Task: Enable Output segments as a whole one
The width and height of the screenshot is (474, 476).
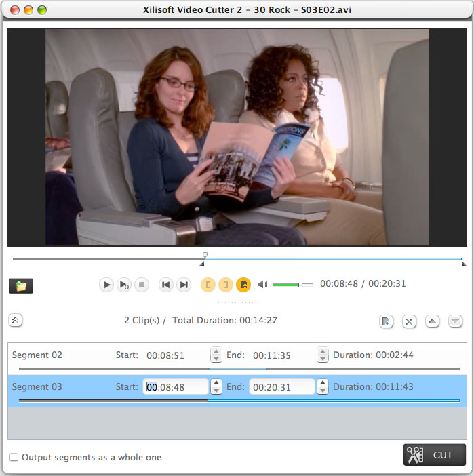Action: coord(14,458)
